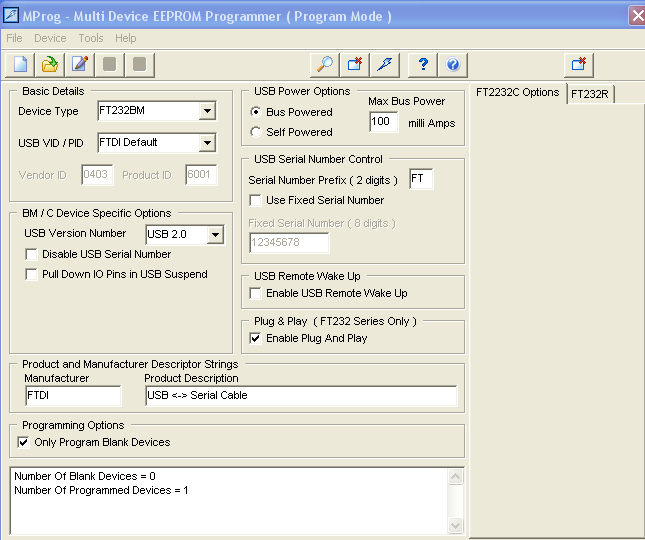Enable Pull Down IO Pins in USB Suspend
This screenshot has width=645, height=540.
(31, 274)
